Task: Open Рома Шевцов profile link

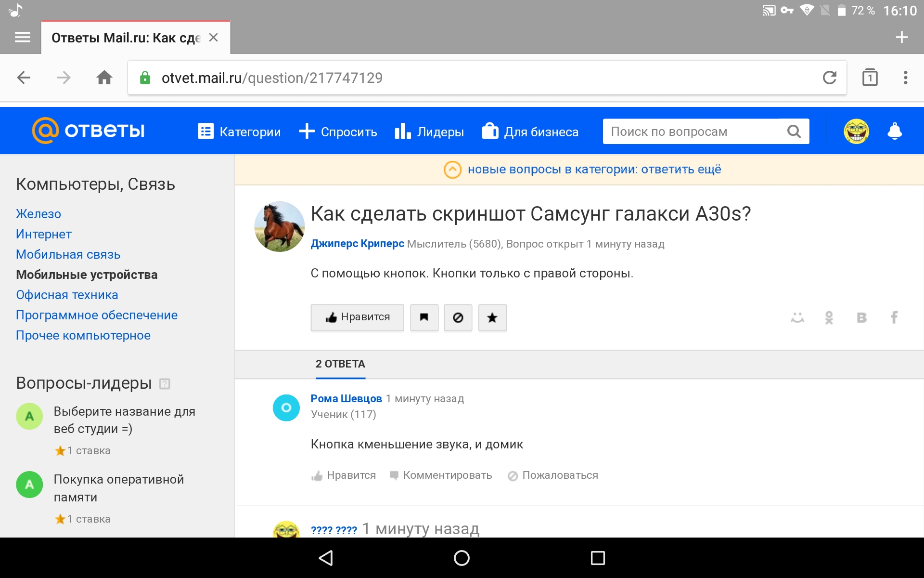Action: [x=346, y=399]
